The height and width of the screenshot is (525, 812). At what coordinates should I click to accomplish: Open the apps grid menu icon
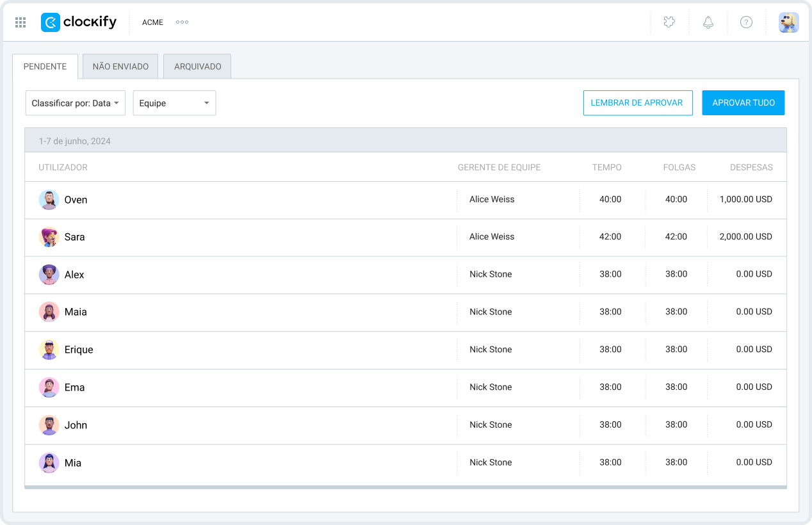20,22
